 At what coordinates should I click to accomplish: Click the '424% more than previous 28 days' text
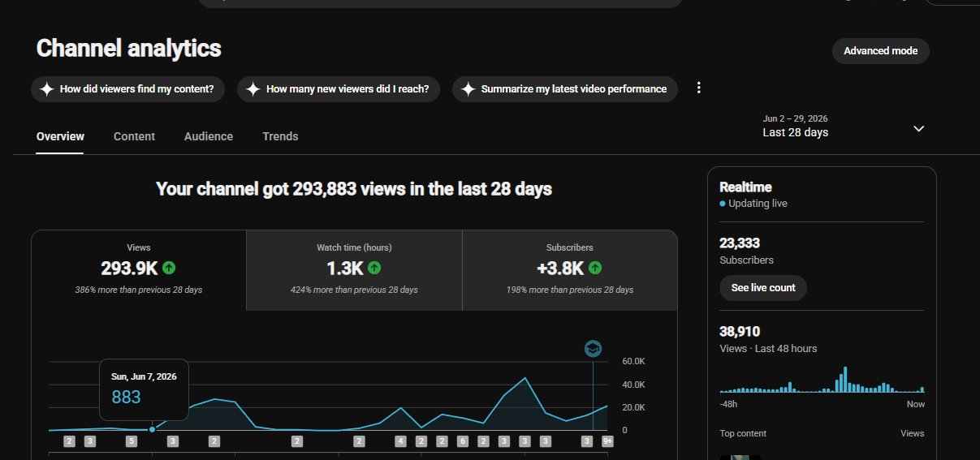(x=354, y=290)
